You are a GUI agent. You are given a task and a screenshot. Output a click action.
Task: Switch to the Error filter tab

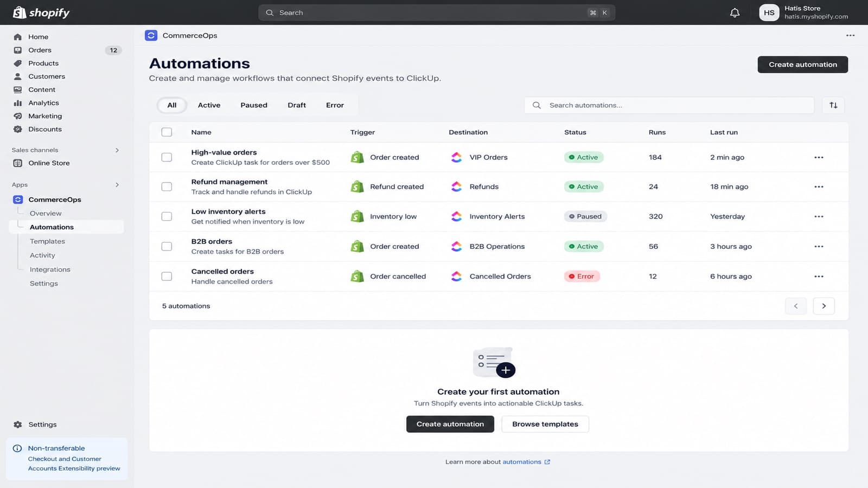(x=335, y=105)
